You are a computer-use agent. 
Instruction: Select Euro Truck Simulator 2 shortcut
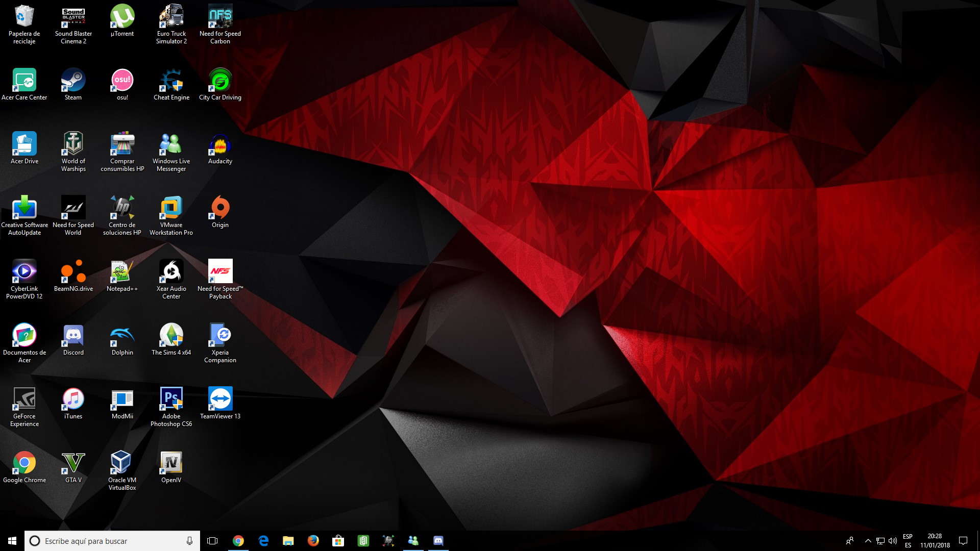(x=171, y=24)
